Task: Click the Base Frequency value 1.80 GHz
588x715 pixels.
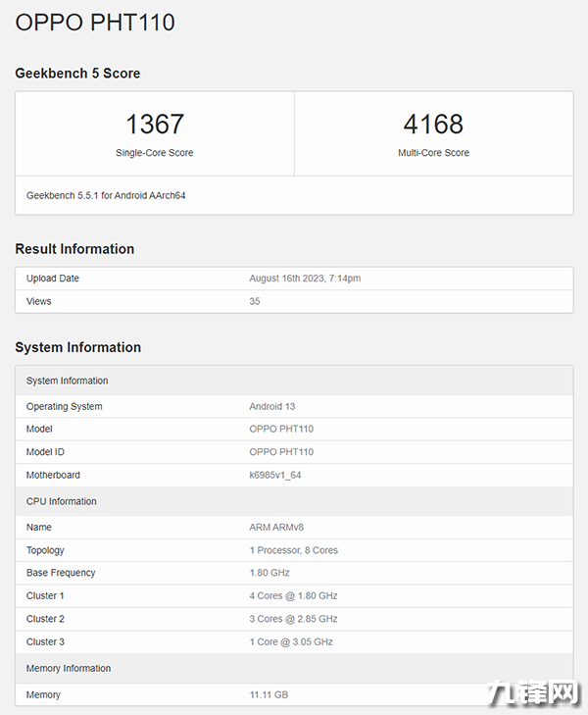Action: [269, 573]
